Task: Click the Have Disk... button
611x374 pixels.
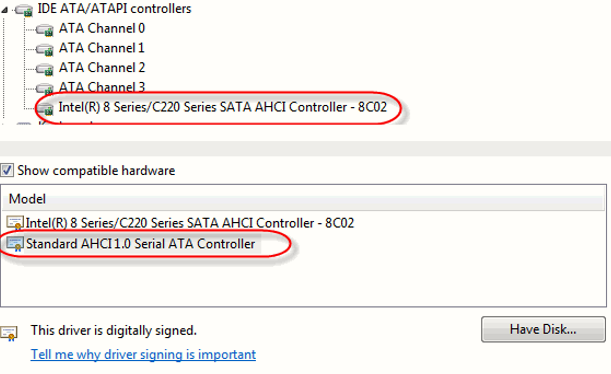Action: click(x=543, y=330)
